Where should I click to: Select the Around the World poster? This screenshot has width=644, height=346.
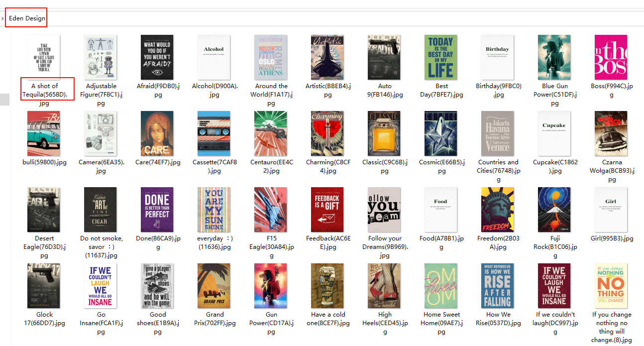tap(271, 57)
